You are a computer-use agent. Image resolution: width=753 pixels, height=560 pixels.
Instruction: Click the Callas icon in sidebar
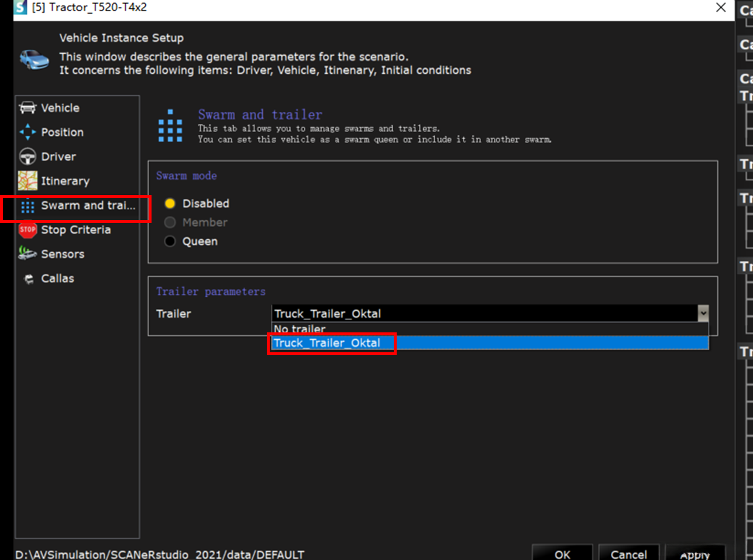[x=29, y=279]
